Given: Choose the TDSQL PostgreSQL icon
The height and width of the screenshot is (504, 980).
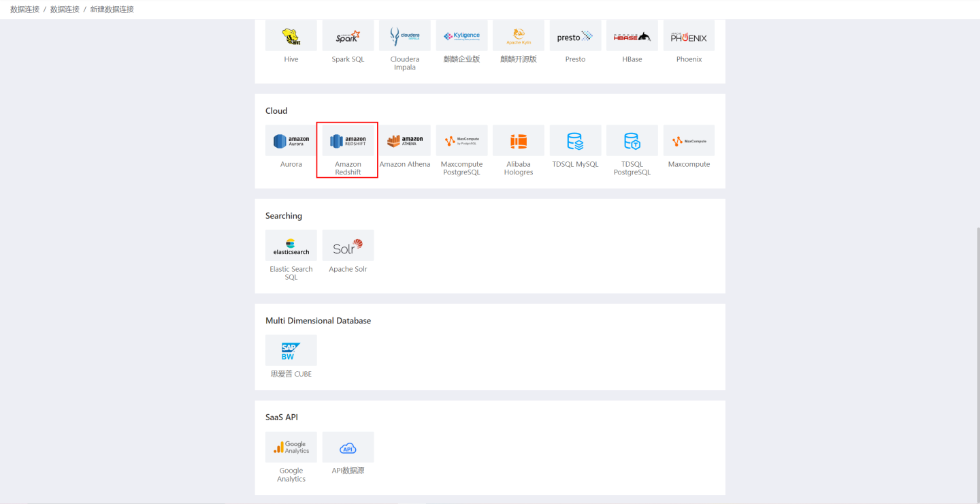Looking at the screenshot, I should click(632, 140).
